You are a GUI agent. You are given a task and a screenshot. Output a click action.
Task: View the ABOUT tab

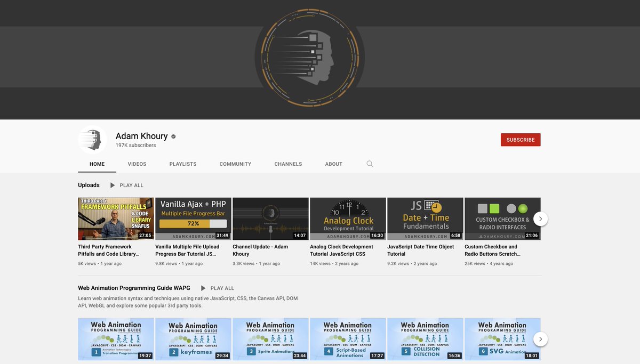coord(334,164)
